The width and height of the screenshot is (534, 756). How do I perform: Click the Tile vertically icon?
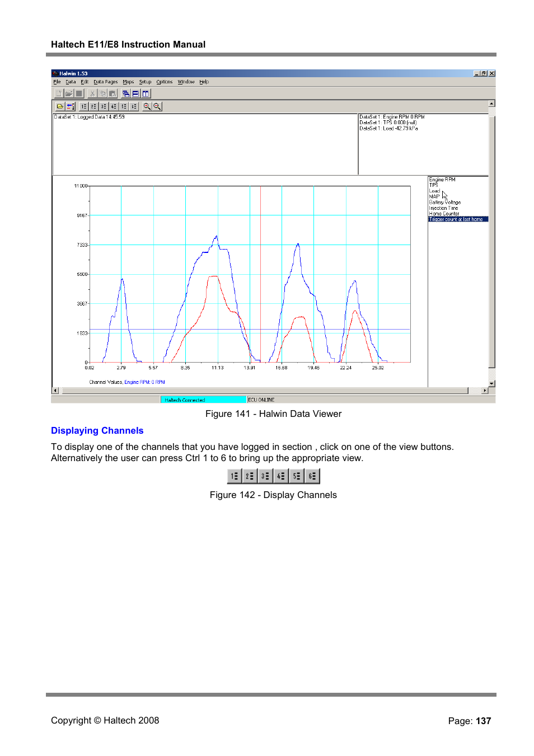[x=146, y=93]
